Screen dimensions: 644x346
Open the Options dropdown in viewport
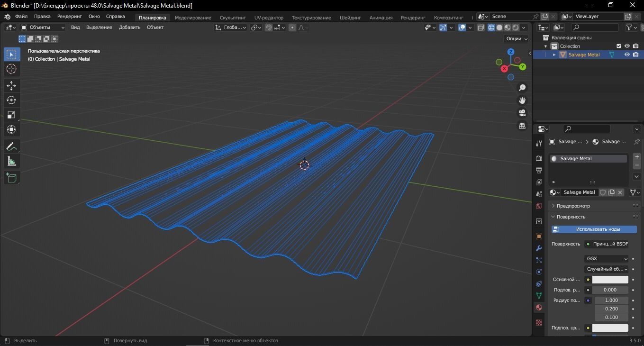(517, 39)
